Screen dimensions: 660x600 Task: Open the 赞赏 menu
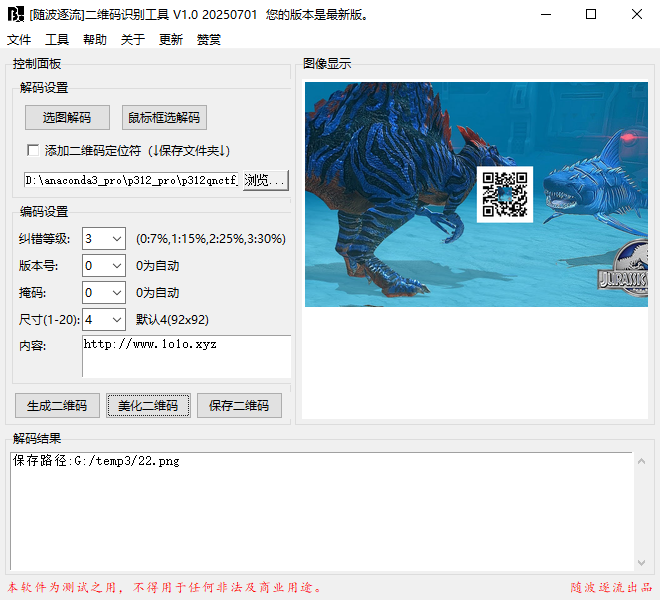click(208, 40)
